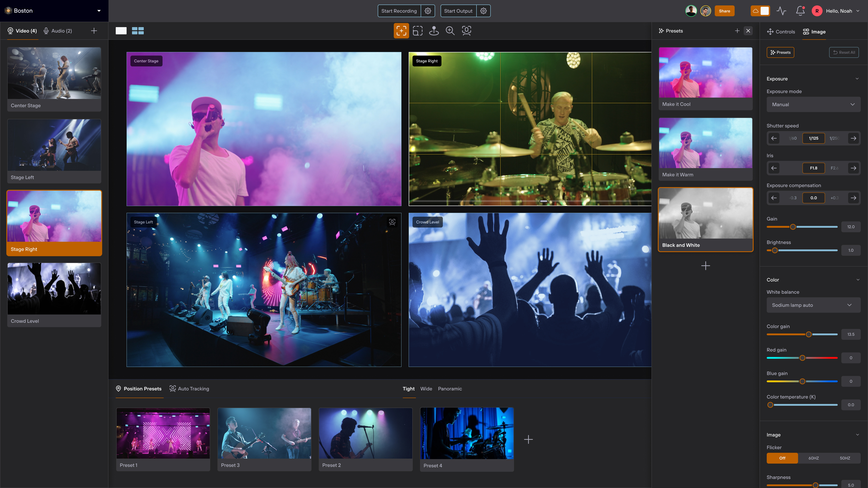Image resolution: width=868 pixels, height=488 pixels.
Task: Select the center framing crosshair tool
Action: pyautogui.click(x=401, y=31)
